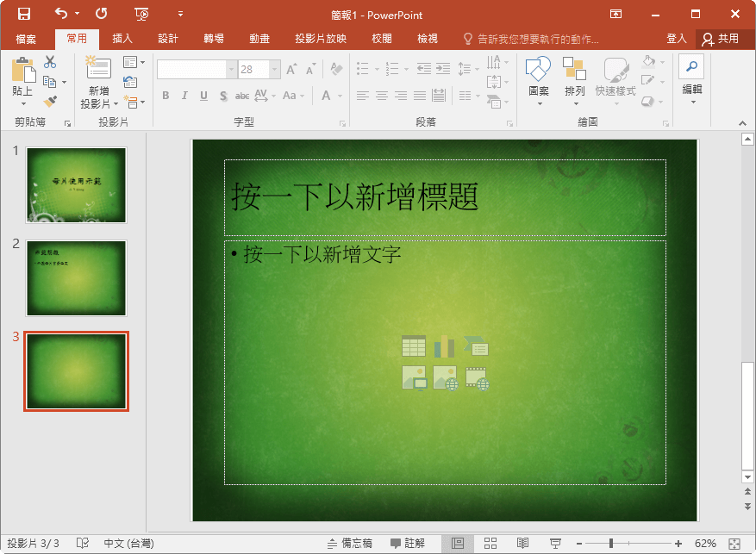Viewport: 756px width, 554px height.
Task: Switch to the 動畫 animations tab
Action: click(259, 39)
